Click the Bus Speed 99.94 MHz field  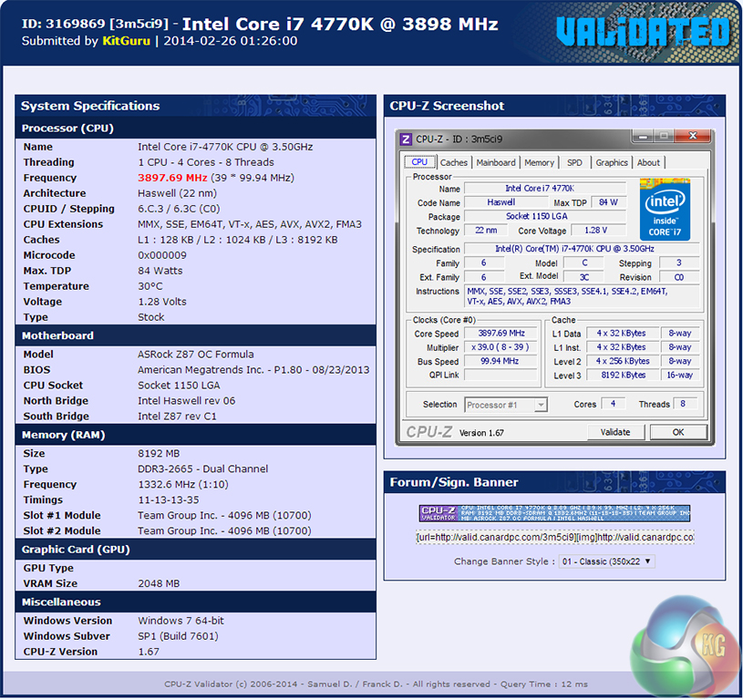[500, 361]
